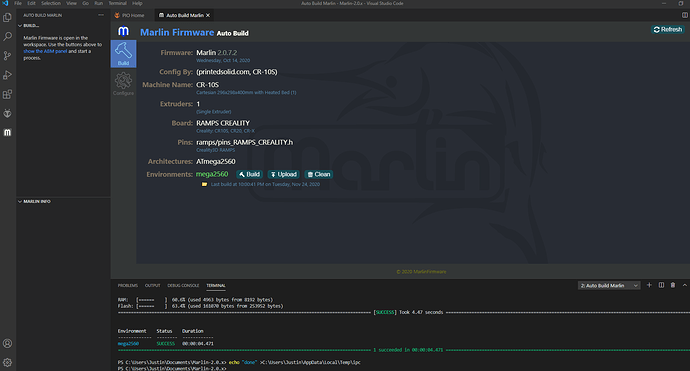The width and height of the screenshot is (690, 371).
Task: Open the Edit menu
Action: (x=31, y=3)
